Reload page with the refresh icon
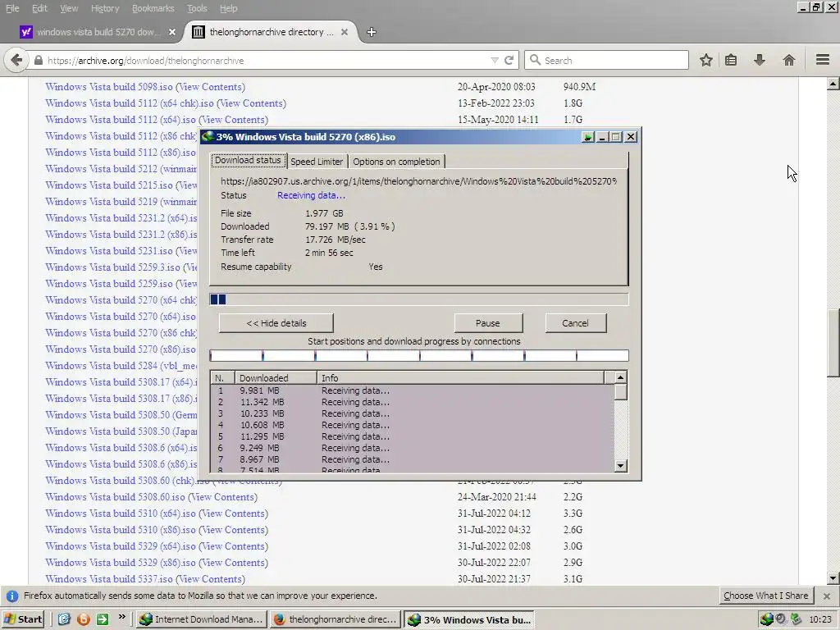The height and width of the screenshot is (630, 840). [x=509, y=61]
